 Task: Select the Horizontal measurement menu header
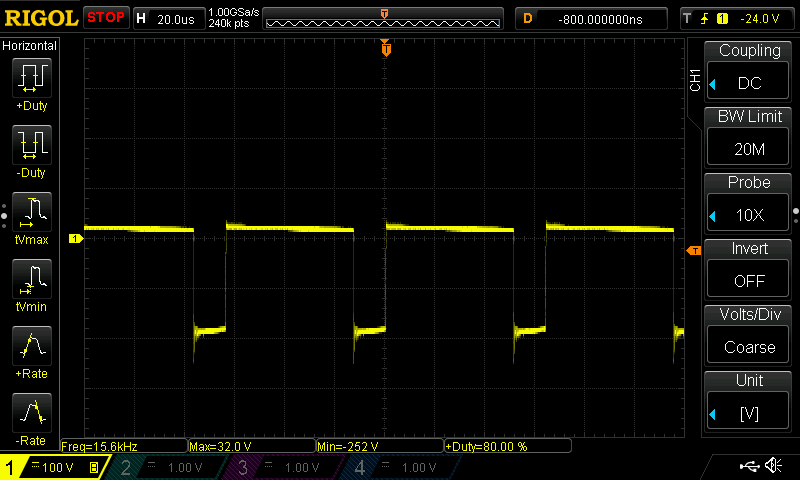[30, 45]
